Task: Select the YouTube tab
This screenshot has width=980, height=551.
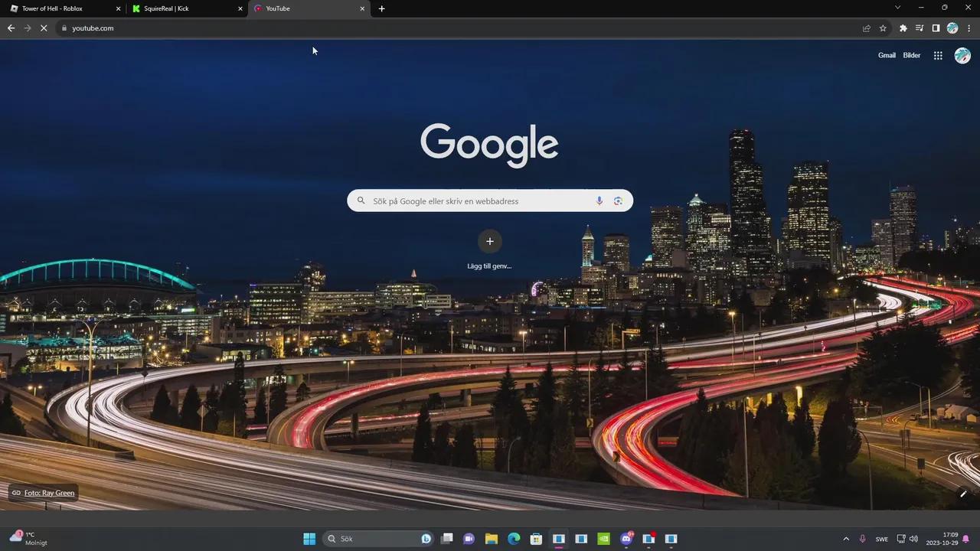Action: click(309, 8)
